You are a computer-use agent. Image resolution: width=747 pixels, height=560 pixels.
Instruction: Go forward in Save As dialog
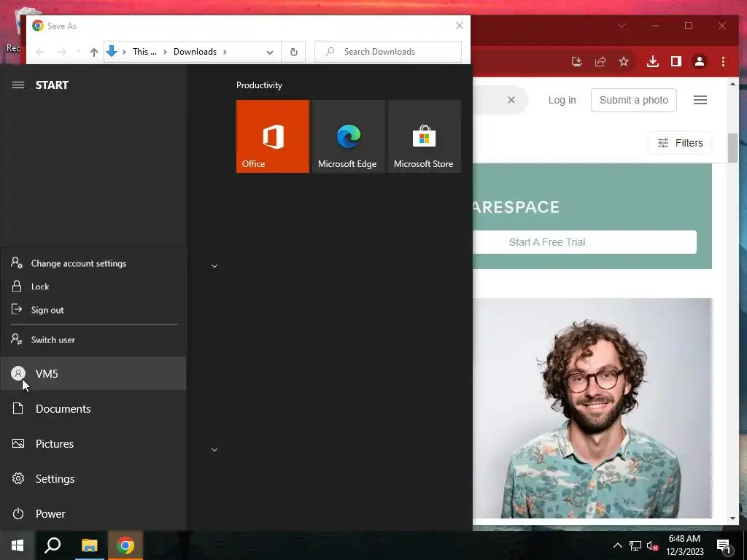[x=61, y=52]
